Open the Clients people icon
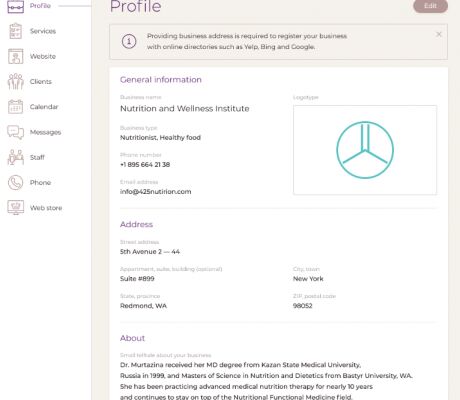Viewport: 460px width, 400px height. click(15, 82)
